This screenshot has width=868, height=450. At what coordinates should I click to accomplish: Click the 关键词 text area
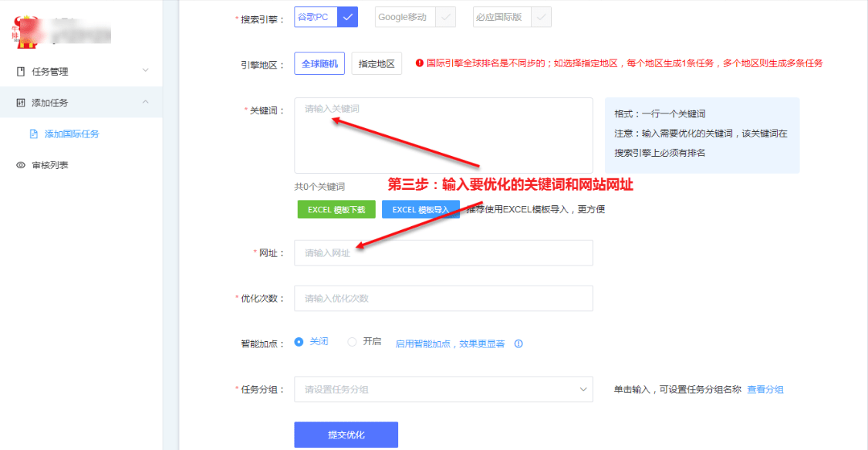[443, 135]
